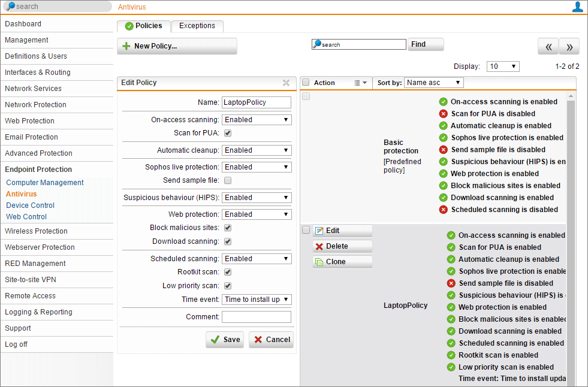Click green check icon for Basic protection Automatic cleanup

tap(444, 125)
